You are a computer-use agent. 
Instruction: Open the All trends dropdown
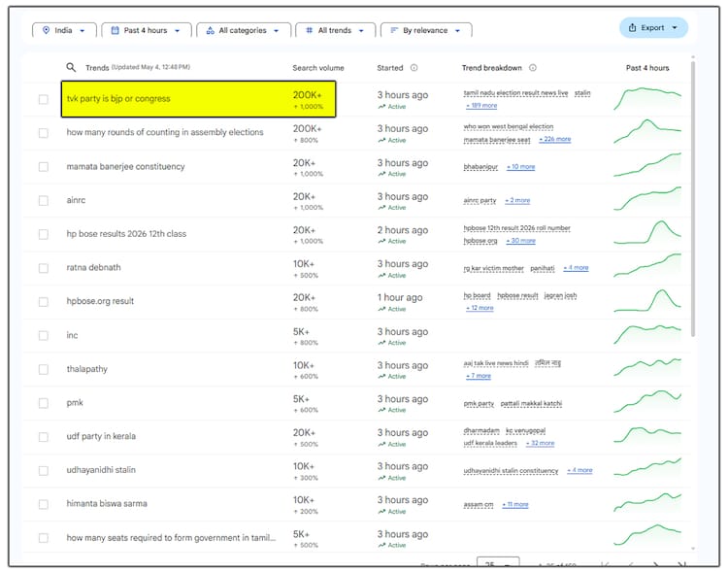[335, 30]
